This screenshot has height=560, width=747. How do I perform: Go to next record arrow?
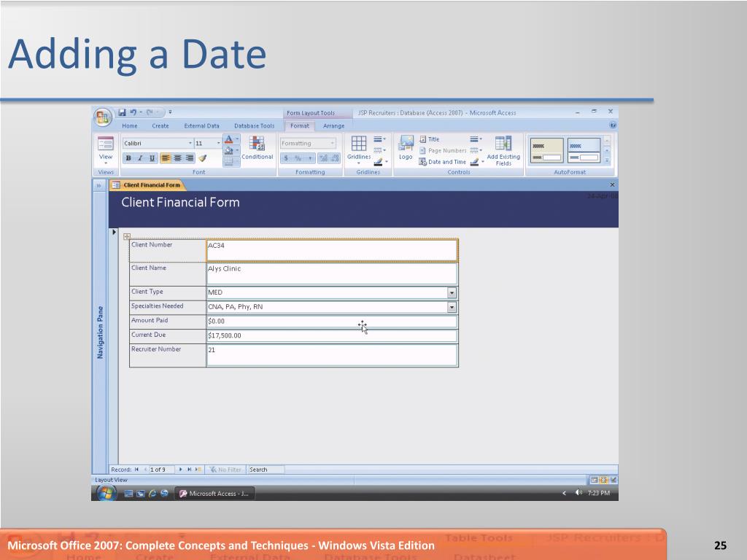point(181,470)
